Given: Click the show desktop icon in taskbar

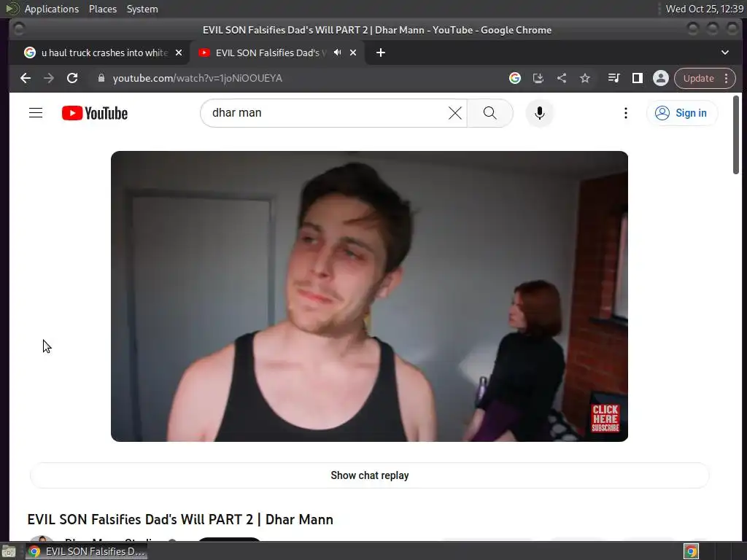Looking at the screenshot, I should tap(9, 551).
